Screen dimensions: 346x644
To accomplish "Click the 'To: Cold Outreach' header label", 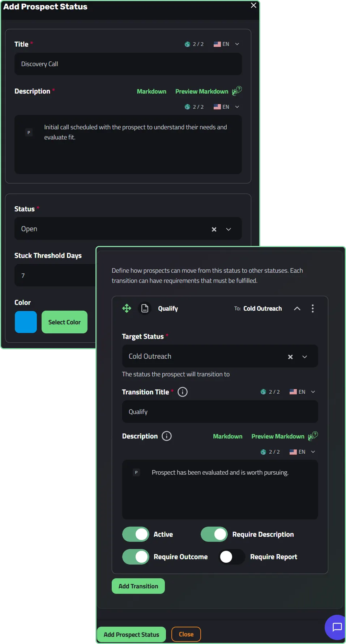I will pyautogui.click(x=258, y=308).
